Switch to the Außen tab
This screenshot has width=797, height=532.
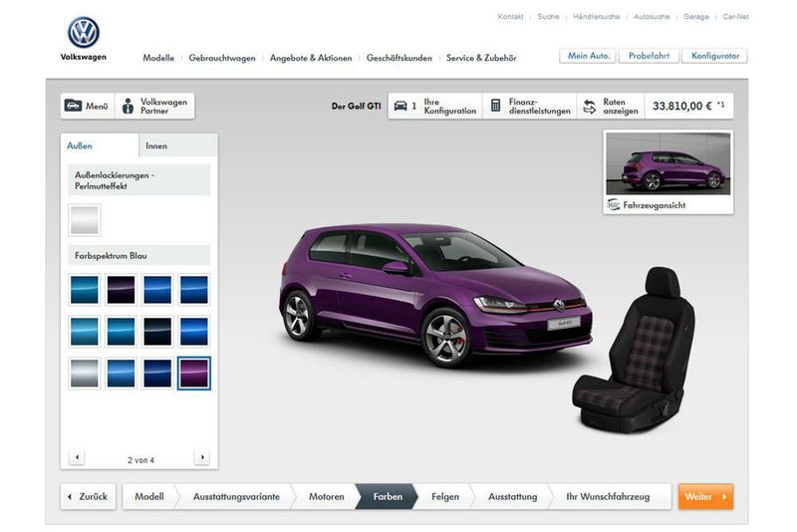click(x=100, y=145)
